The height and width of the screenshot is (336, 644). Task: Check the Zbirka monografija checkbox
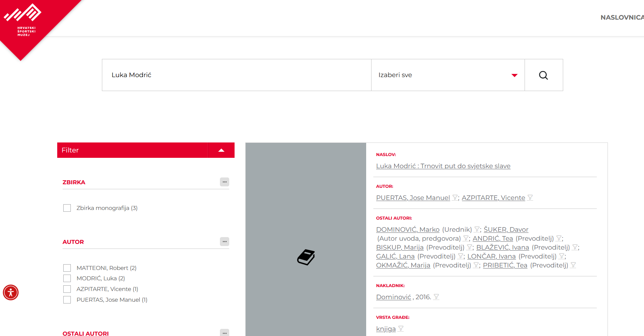(67, 208)
